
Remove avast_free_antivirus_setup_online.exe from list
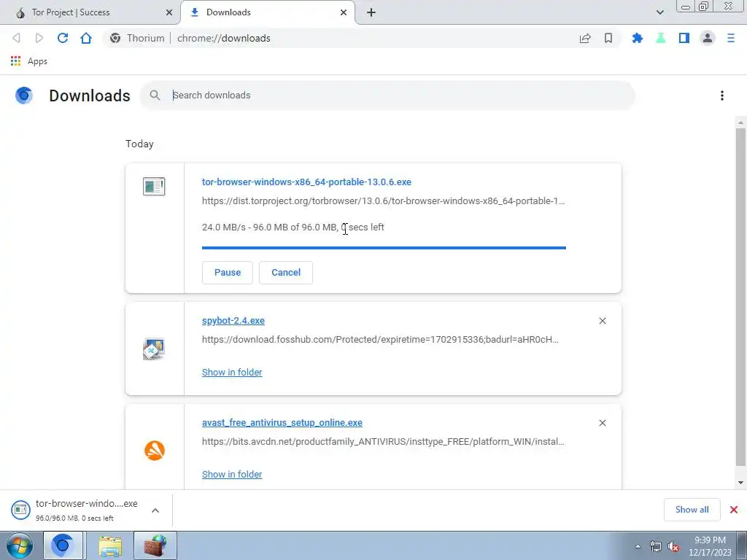[x=602, y=423]
